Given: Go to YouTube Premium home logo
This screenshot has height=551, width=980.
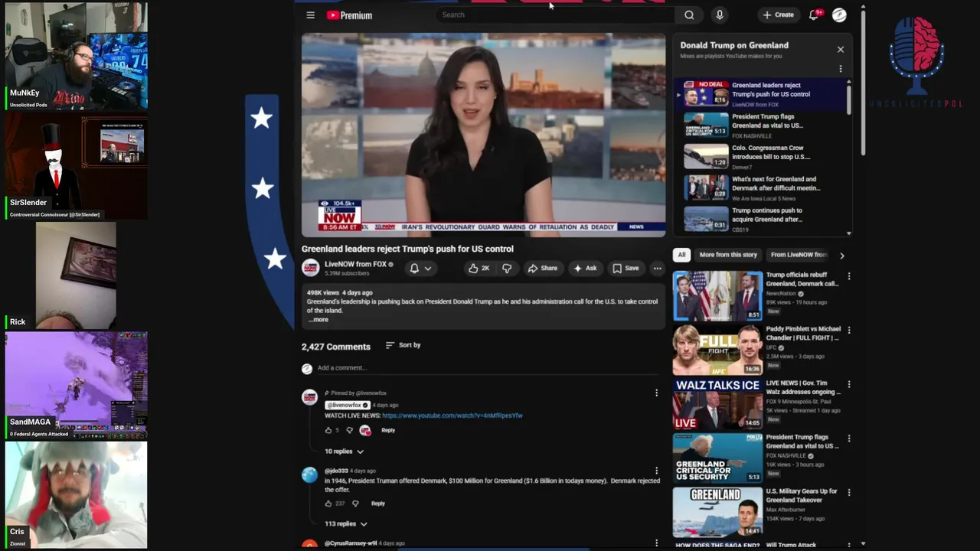Looking at the screenshot, I should (349, 15).
